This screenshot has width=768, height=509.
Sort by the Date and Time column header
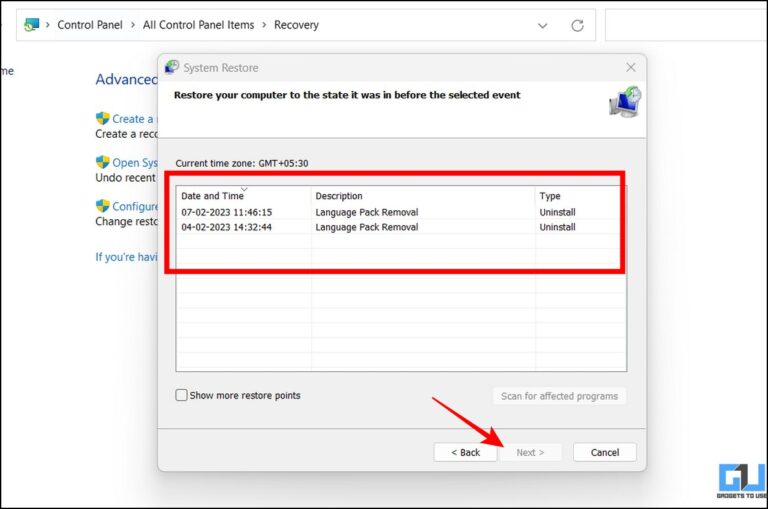point(243,195)
